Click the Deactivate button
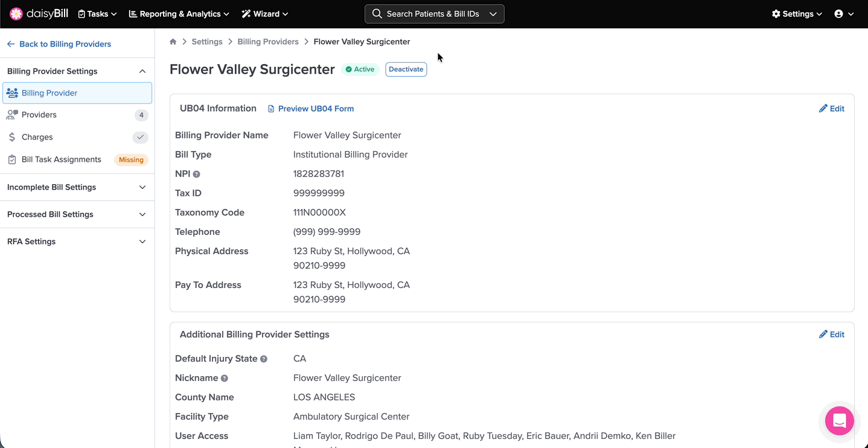 pos(406,69)
